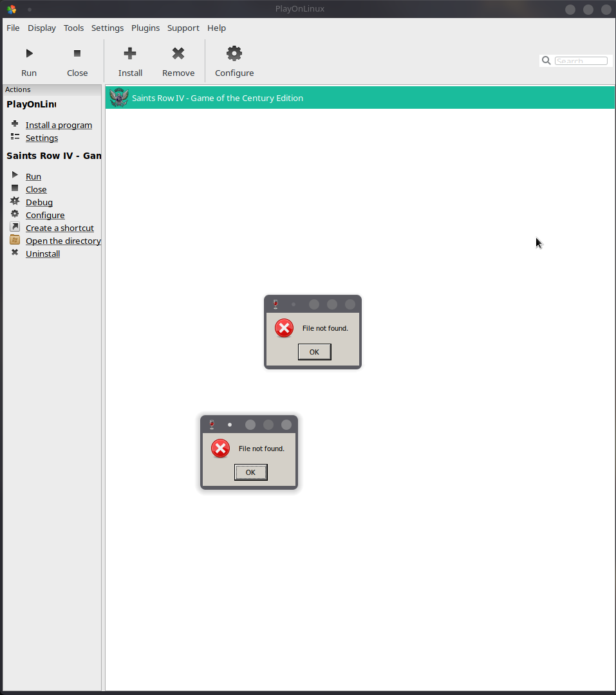
Task: Click Open the directory link
Action: [64, 241]
